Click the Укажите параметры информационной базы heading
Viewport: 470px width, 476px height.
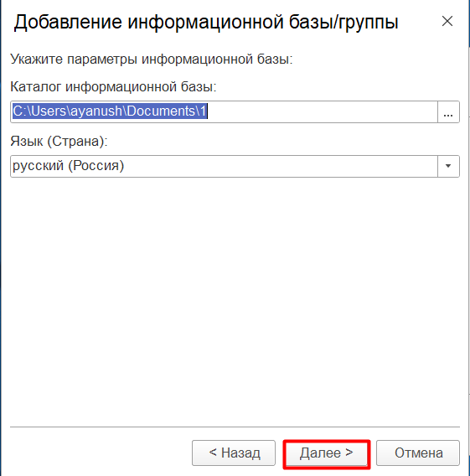click(151, 59)
